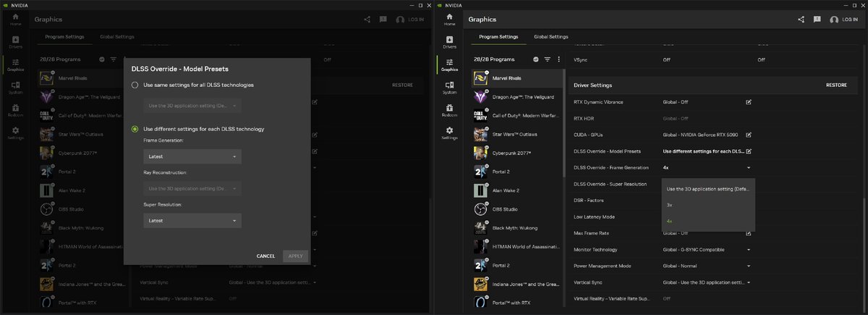Edit RTX Dynamic Vibrance setting in the right window
868x315 pixels.
pos(749,102)
